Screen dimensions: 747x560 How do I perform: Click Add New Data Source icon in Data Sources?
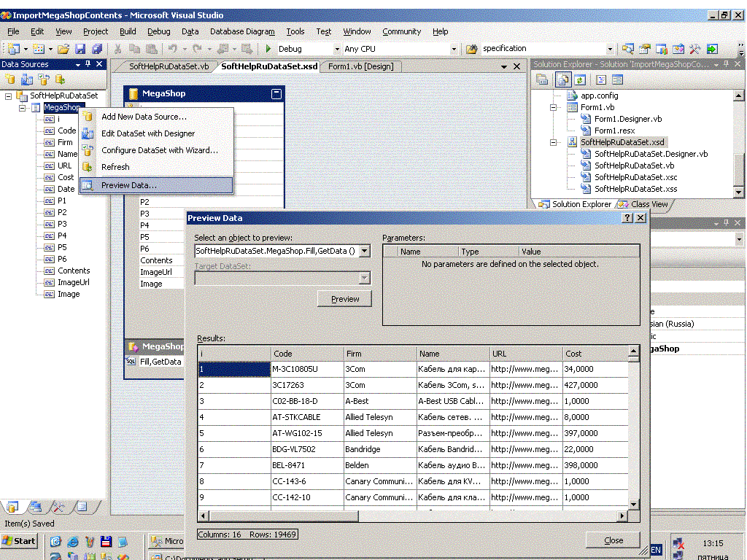10,79
